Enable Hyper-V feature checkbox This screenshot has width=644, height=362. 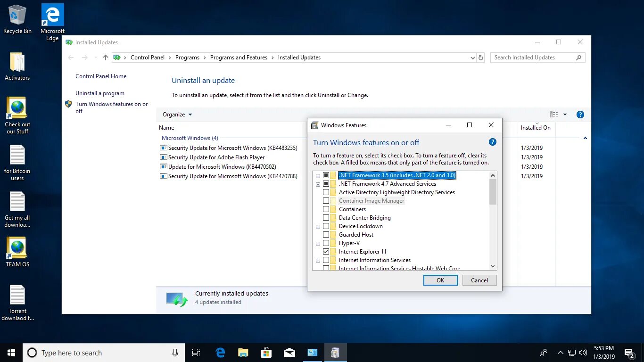coord(326,243)
